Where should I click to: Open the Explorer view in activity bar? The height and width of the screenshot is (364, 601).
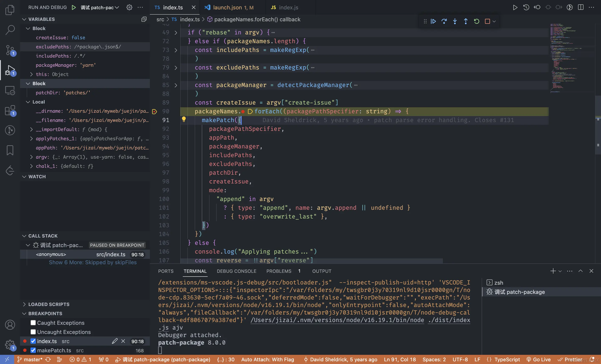[10, 10]
